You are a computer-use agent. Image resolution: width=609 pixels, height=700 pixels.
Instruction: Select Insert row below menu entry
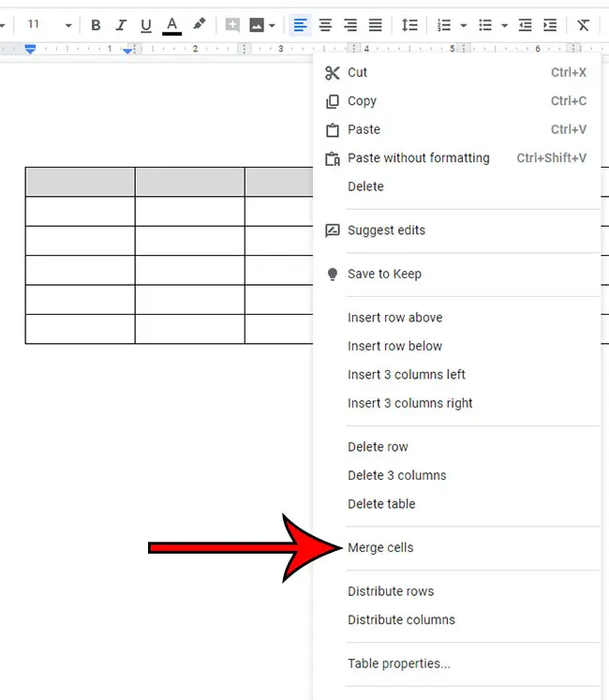pyautogui.click(x=394, y=346)
